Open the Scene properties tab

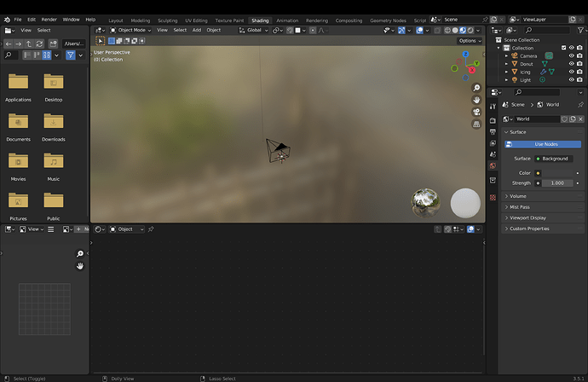tap(493, 154)
